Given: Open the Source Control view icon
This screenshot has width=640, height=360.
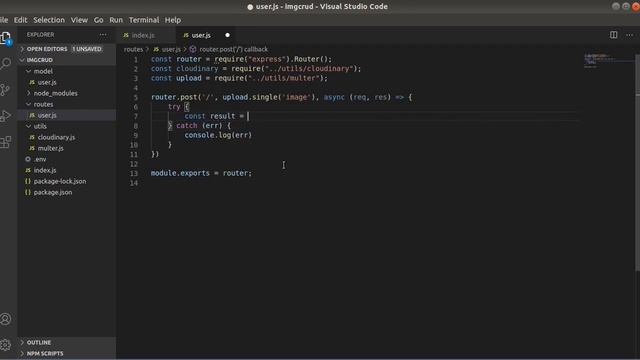Looking at the screenshot, I should pyautogui.click(x=5, y=90).
